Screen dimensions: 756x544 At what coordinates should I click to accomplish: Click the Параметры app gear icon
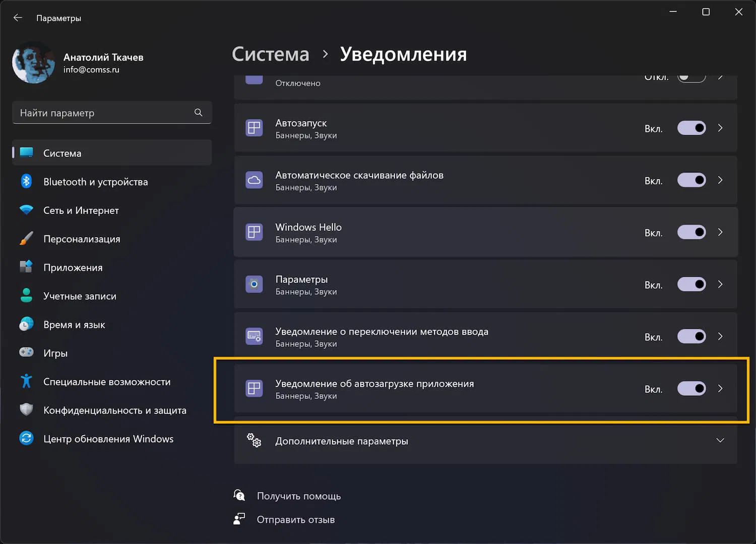tap(254, 284)
